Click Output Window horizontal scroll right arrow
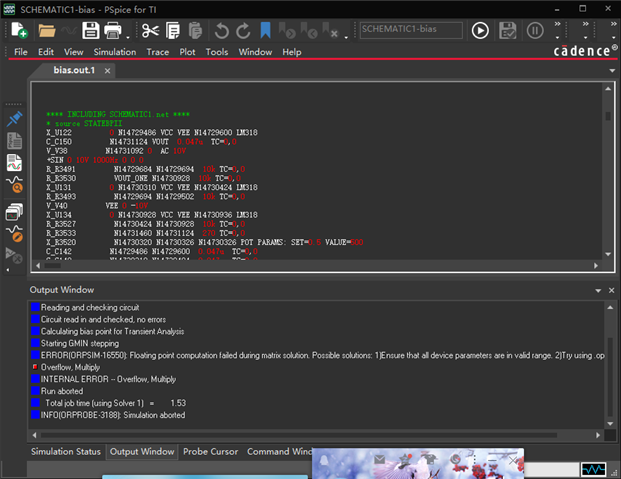Screen dimensions: 621x479 click(598, 435)
